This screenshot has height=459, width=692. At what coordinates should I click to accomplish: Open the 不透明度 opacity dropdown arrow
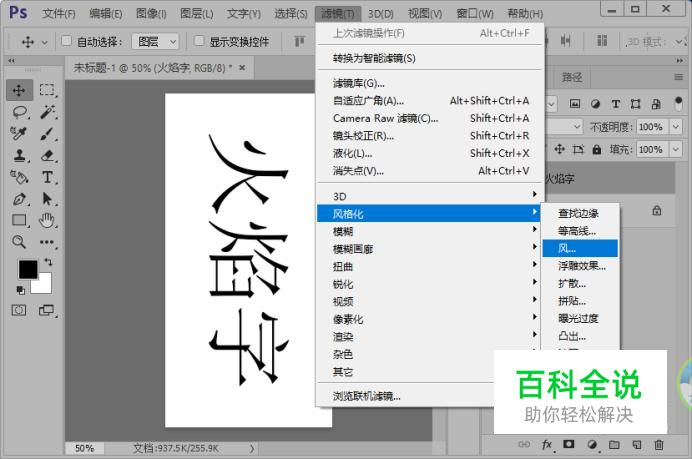[676, 127]
